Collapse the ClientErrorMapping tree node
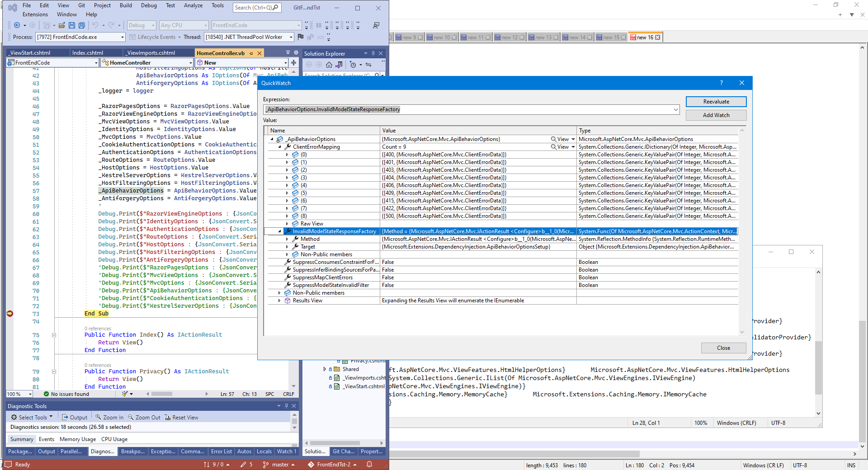This screenshot has width=868, height=470. (x=279, y=147)
